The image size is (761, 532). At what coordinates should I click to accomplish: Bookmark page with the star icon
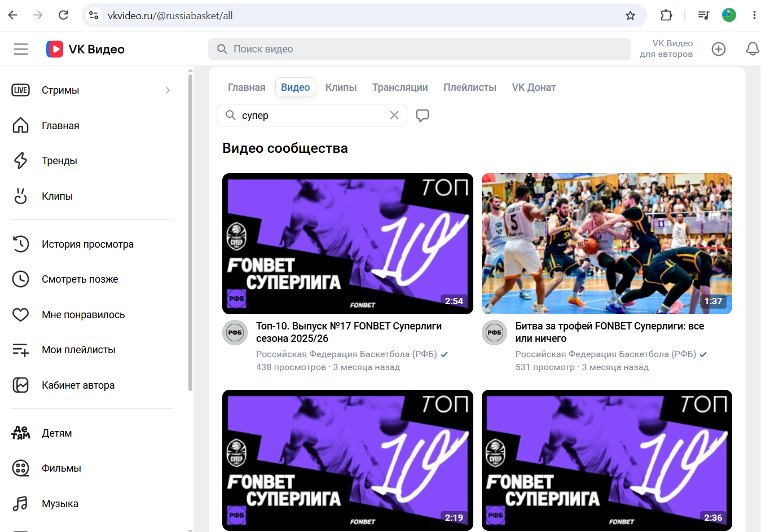point(631,16)
